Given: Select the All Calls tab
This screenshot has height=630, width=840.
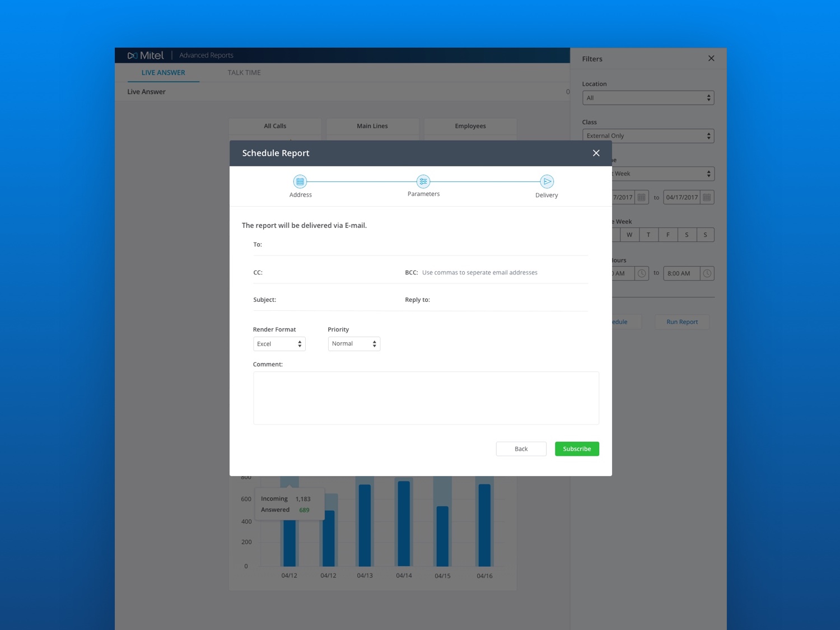Looking at the screenshot, I should coord(275,126).
